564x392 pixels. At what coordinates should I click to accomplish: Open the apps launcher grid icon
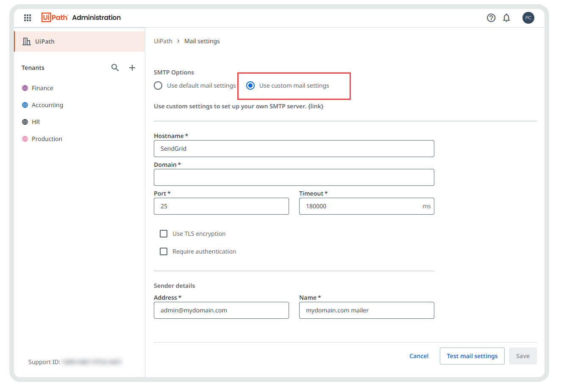coord(27,17)
